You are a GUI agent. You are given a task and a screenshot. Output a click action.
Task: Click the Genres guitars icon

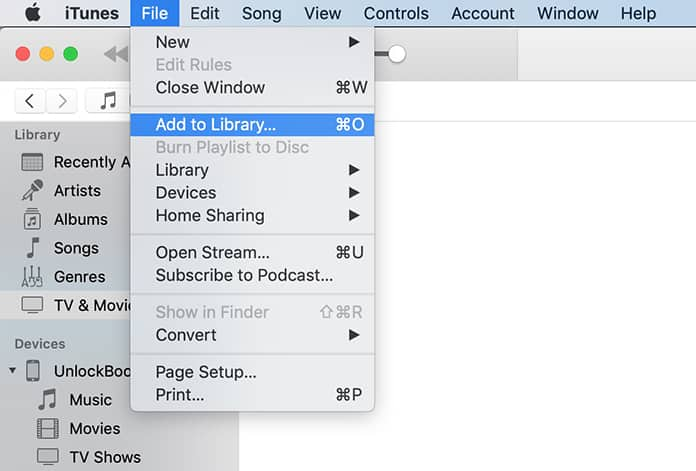point(32,277)
